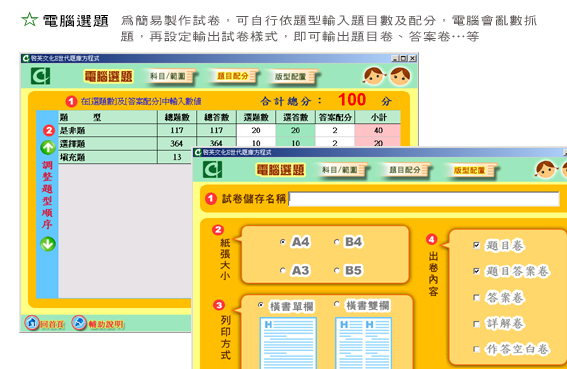Click 總題數 value 13 for 填充題
567x369 pixels.
click(x=177, y=157)
